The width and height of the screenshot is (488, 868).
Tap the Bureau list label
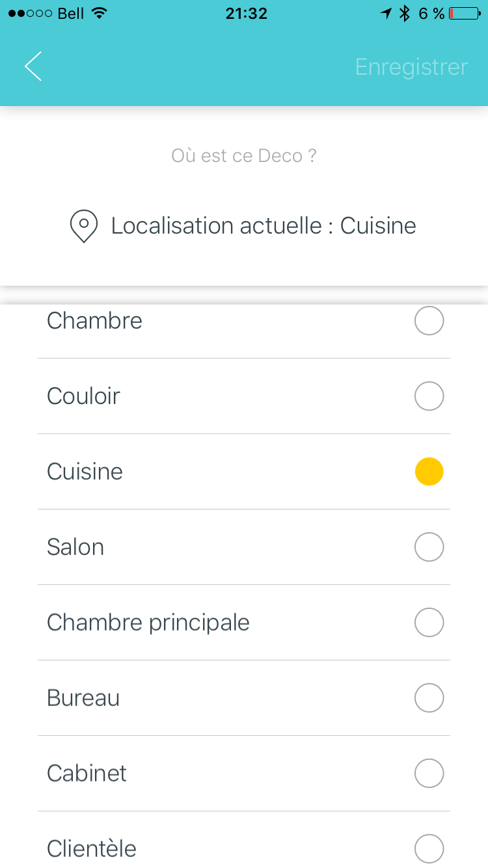click(83, 698)
